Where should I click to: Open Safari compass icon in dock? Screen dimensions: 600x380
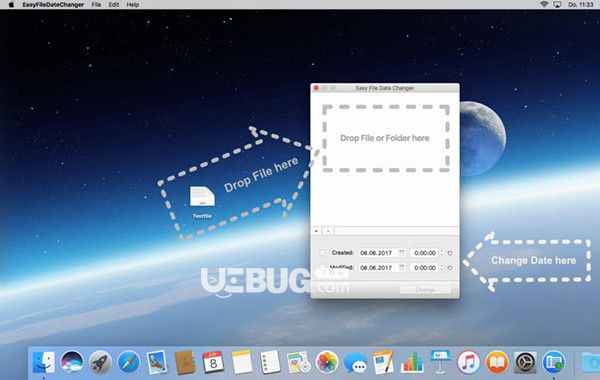(129, 362)
